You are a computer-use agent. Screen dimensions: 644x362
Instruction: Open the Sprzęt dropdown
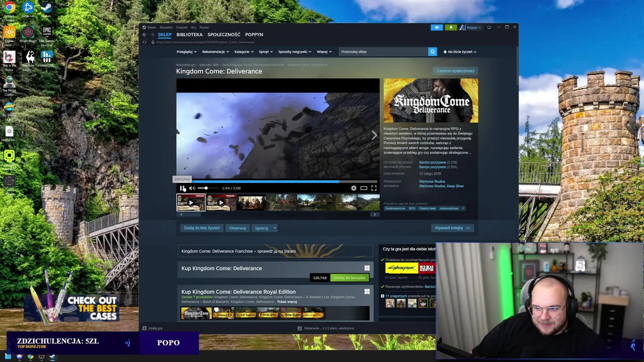tap(266, 51)
